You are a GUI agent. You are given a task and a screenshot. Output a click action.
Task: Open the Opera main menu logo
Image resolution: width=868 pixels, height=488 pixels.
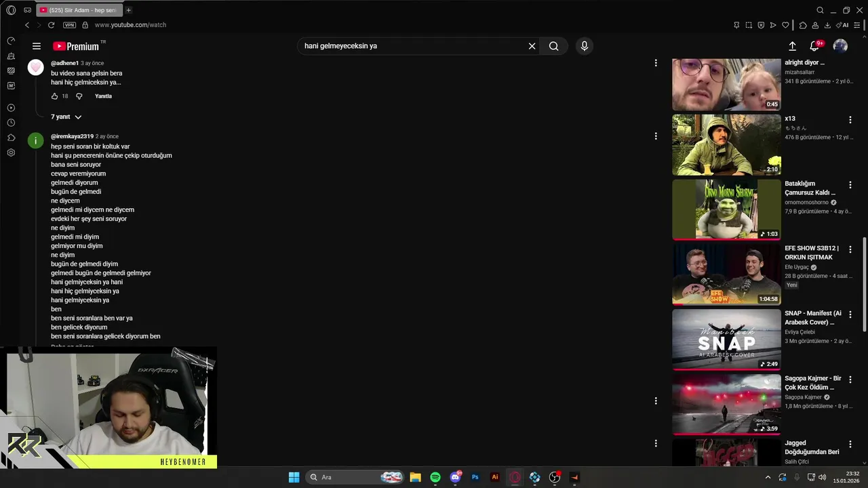[x=11, y=10]
